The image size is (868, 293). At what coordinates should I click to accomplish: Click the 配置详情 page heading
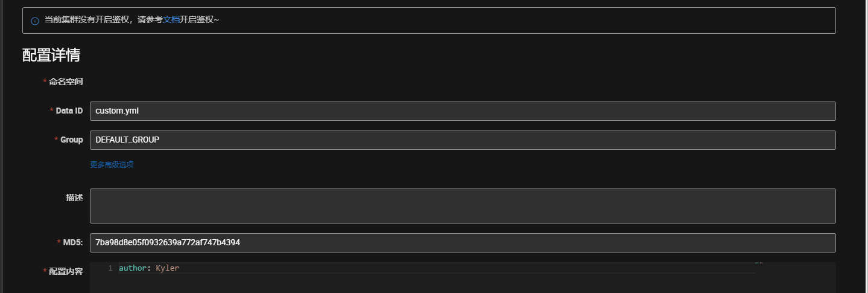point(51,56)
